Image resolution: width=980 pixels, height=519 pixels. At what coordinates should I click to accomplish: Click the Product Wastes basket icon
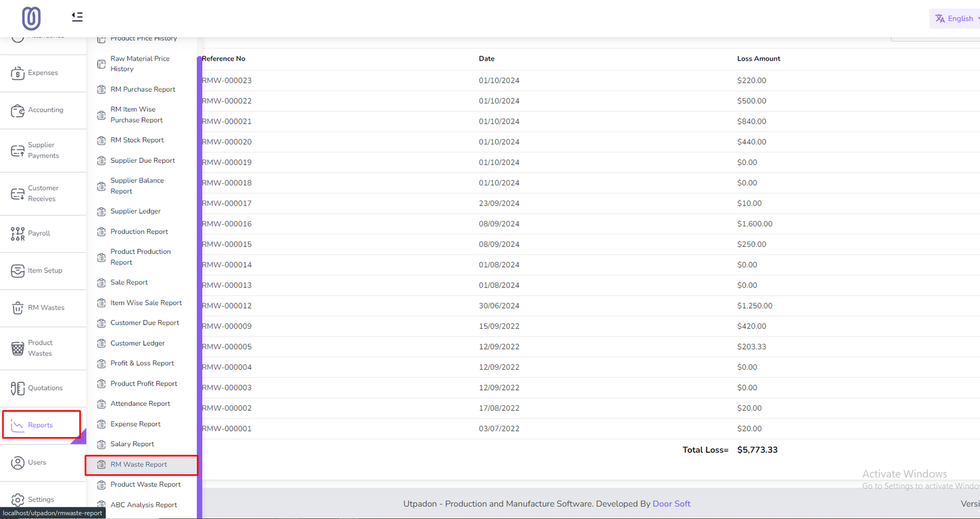pos(18,348)
